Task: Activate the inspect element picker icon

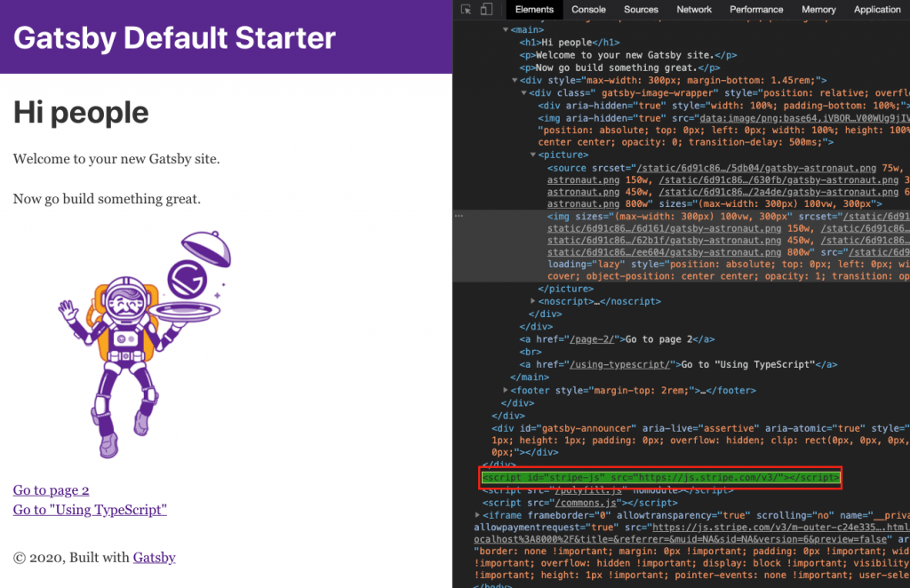Action: pos(466,9)
